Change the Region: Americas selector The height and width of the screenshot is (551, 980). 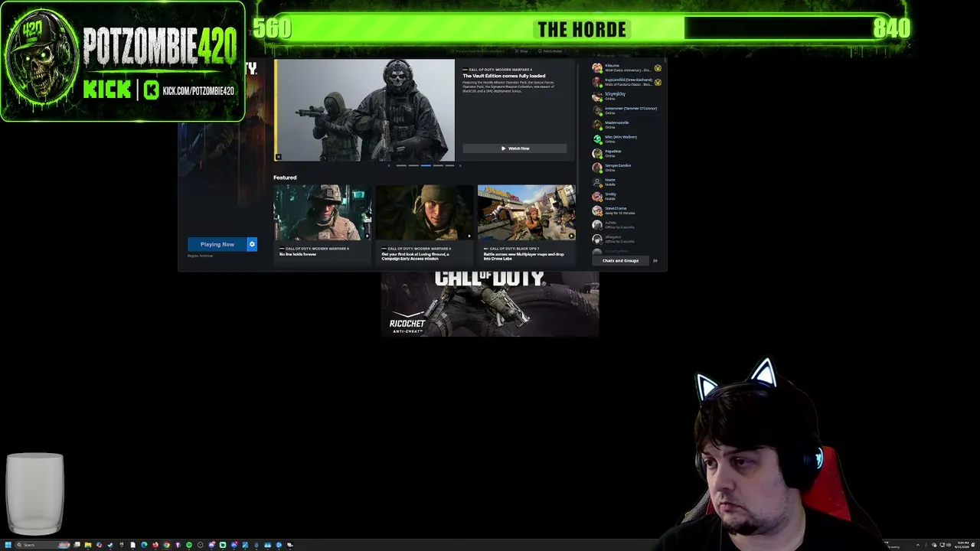(x=201, y=256)
